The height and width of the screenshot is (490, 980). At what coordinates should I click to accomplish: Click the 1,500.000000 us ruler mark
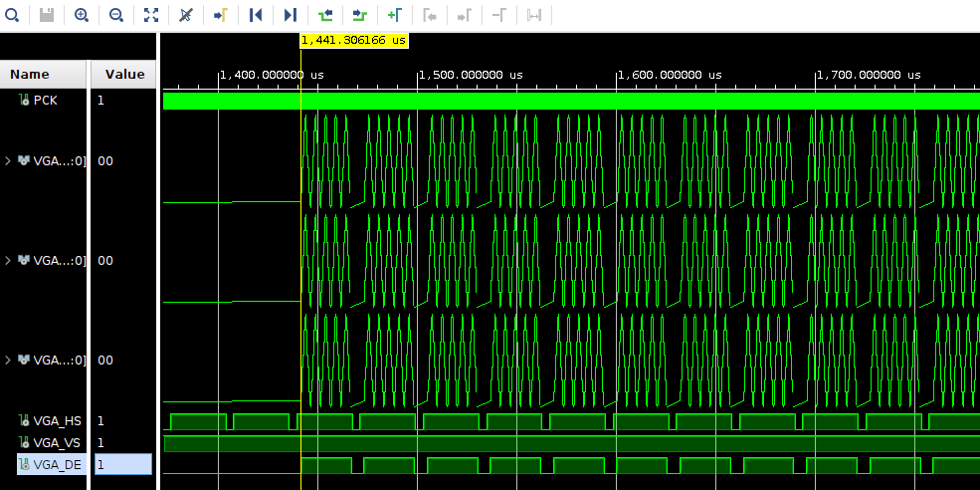pos(471,75)
